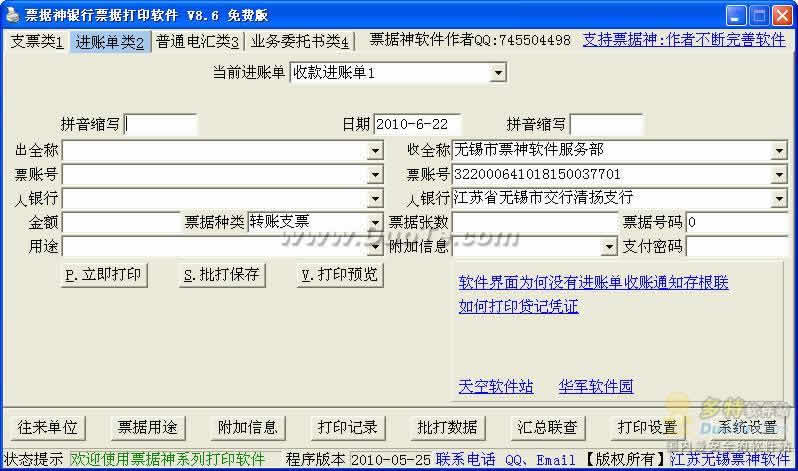Open payee 人银行 dropdown 江苏省无锡市交行清扬支行
Screen dimensions: 798x471
pos(779,199)
